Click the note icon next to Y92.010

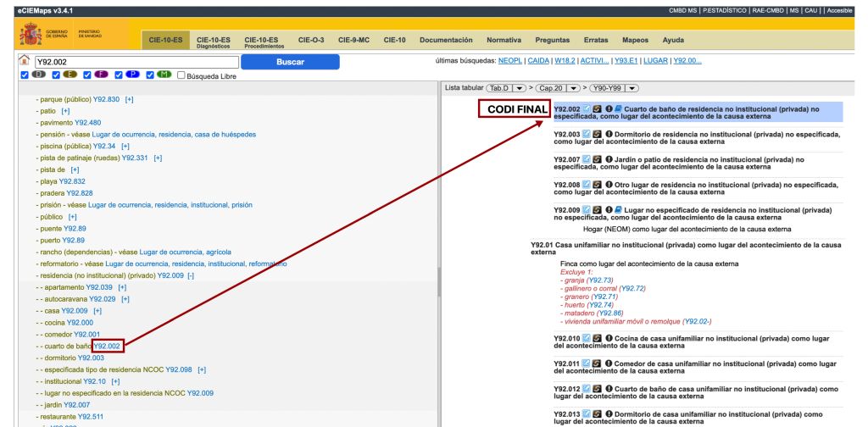587,339
